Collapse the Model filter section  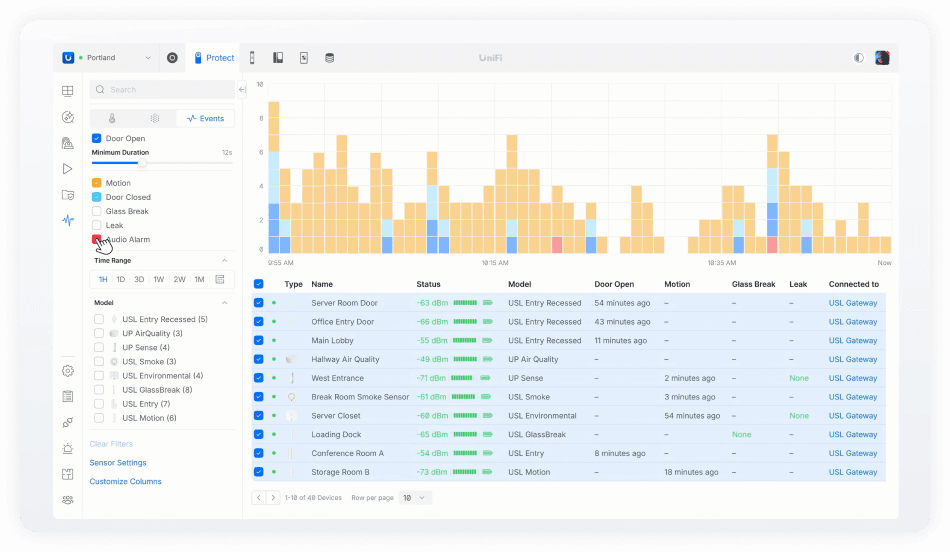[x=225, y=302]
